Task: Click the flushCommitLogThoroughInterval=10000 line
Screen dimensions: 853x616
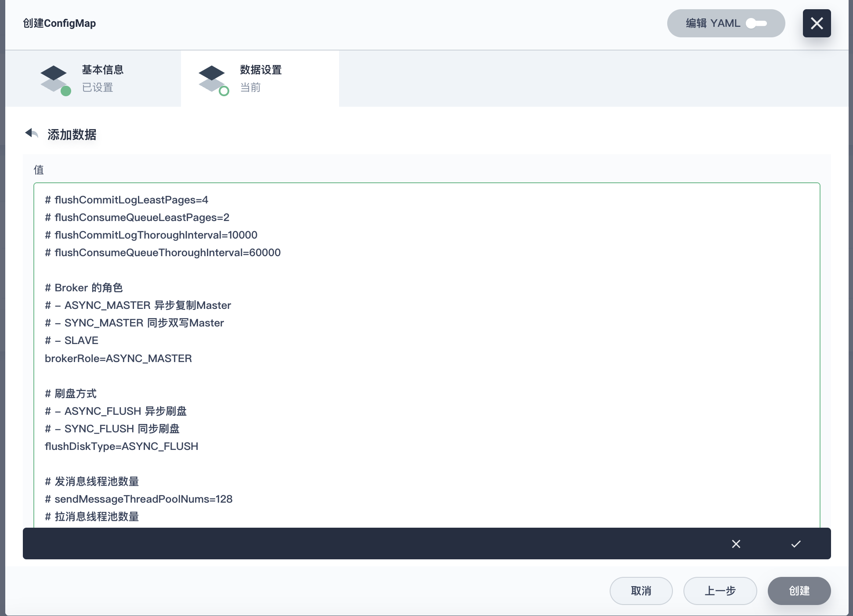Action: (151, 235)
